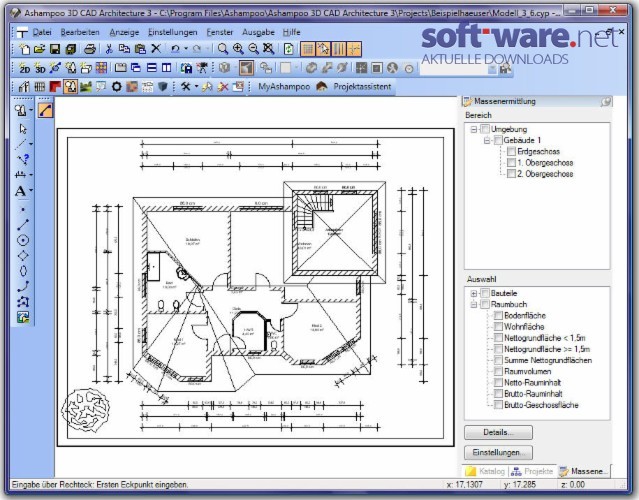Open the Ausgabe menu
This screenshot has width=639, height=500.
[x=258, y=32]
